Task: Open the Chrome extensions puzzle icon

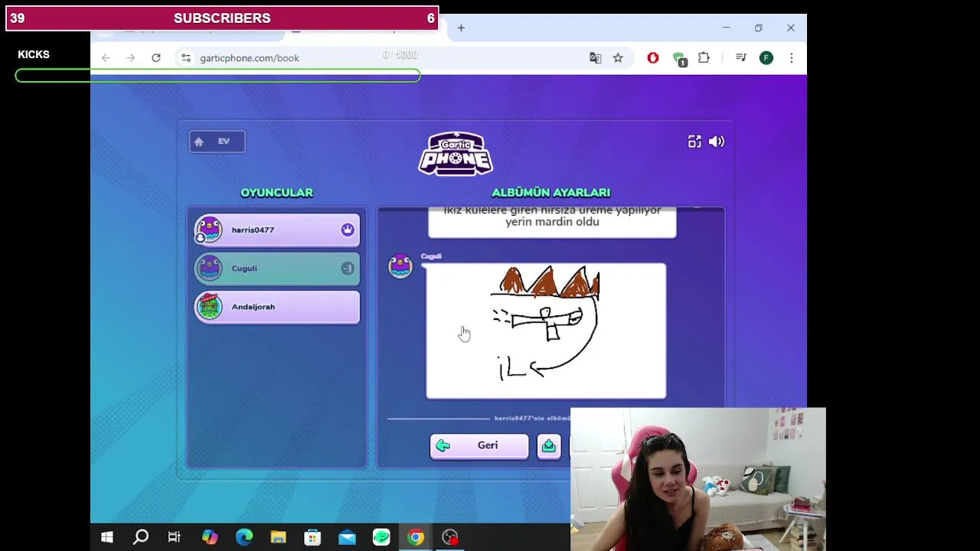Action: tap(704, 58)
